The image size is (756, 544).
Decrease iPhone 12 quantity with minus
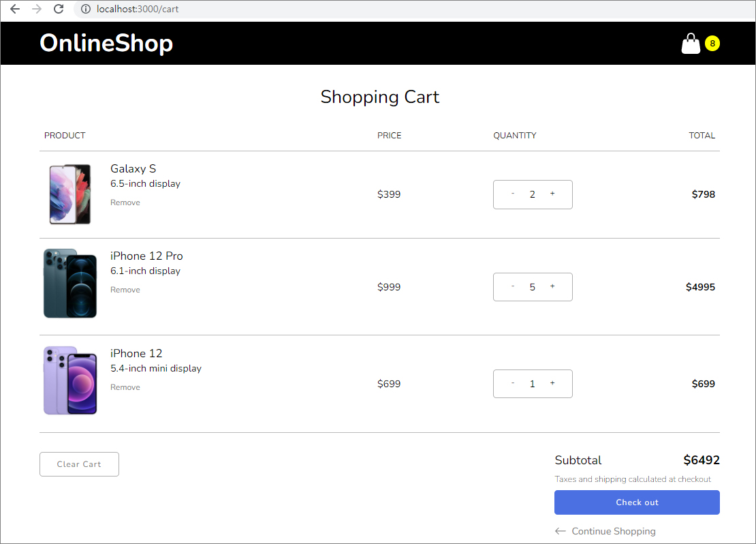(513, 383)
